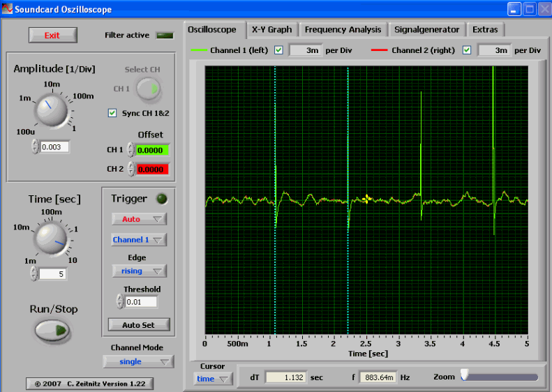This screenshot has height=392, width=552.
Task: Click the CH 2 offset stepper
Action: 131,169
